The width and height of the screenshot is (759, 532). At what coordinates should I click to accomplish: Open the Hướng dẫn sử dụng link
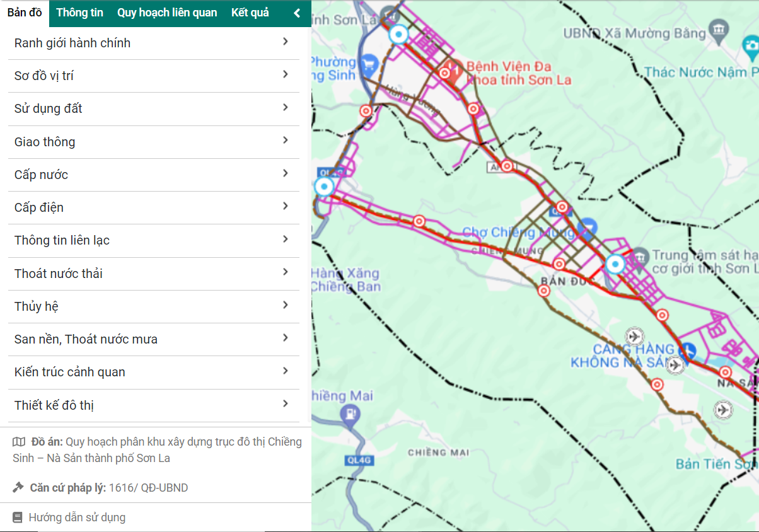point(77,518)
